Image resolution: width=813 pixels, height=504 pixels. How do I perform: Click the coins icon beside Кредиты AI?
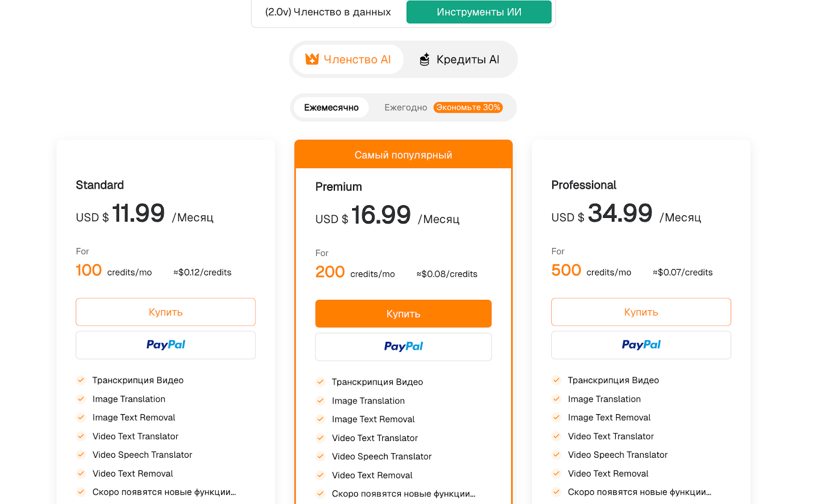(424, 59)
